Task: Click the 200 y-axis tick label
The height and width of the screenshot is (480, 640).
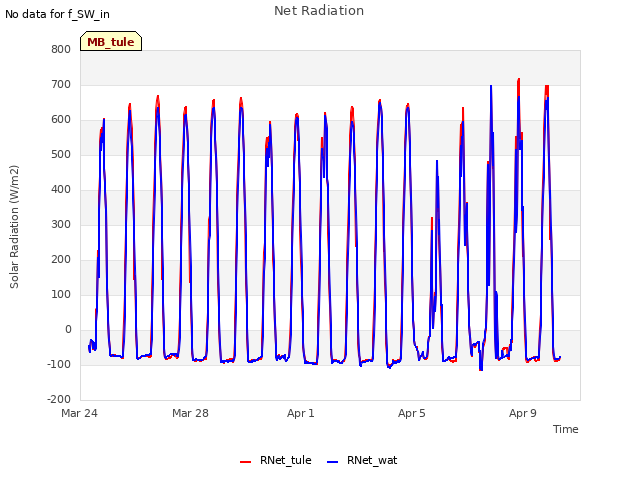Action: 61,260
